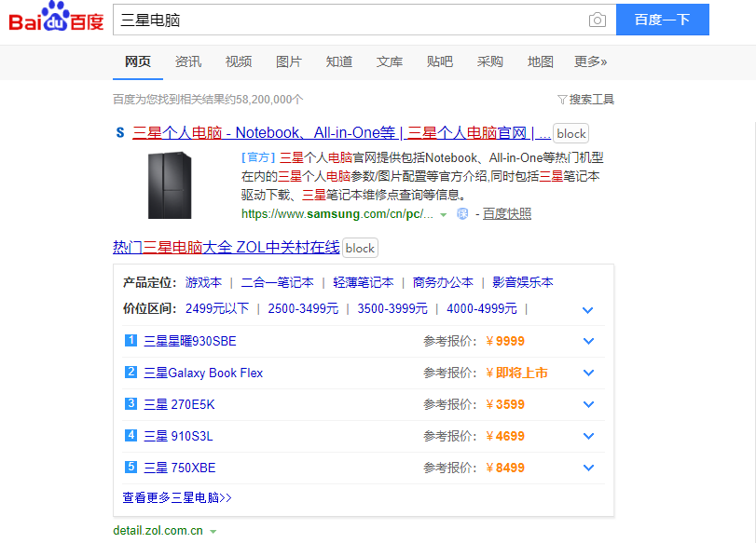Viewport: 756px width, 543px height.
Task: Select the 4000-4999元 price range
Action: [x=482, y=308]
